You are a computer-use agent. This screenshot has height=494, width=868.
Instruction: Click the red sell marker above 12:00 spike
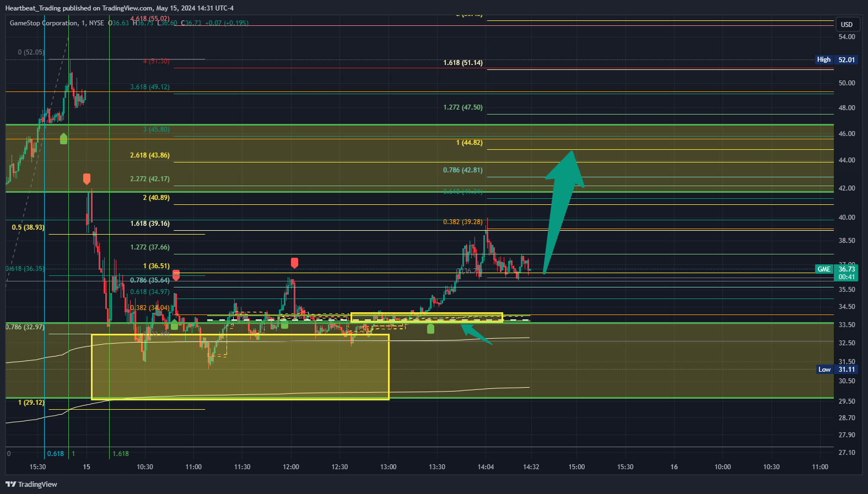[294, 263]
